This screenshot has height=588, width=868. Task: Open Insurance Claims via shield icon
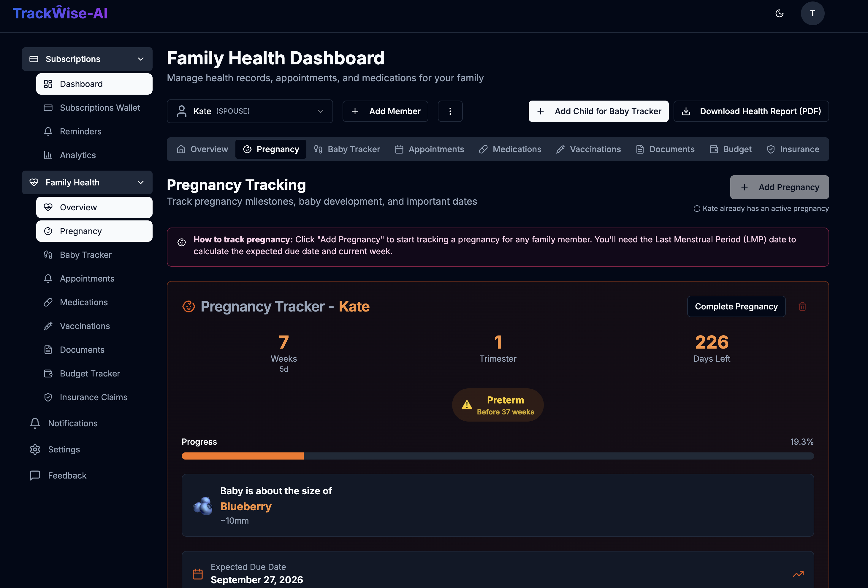tap(48, 397)
